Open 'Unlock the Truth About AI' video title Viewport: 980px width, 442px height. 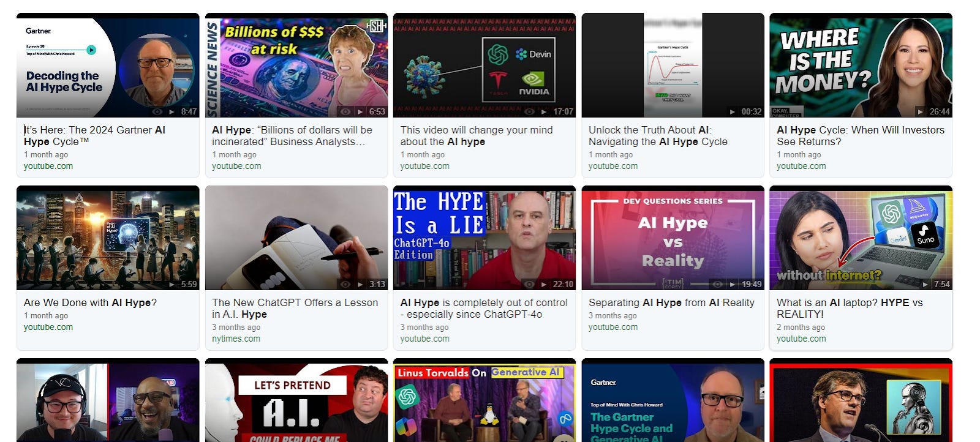tap(658, 136)
